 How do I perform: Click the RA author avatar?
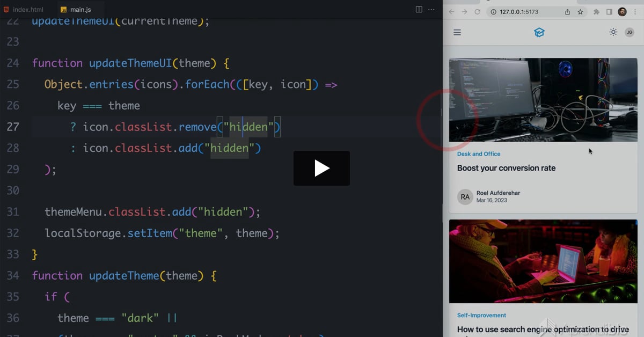click(465, 197)
